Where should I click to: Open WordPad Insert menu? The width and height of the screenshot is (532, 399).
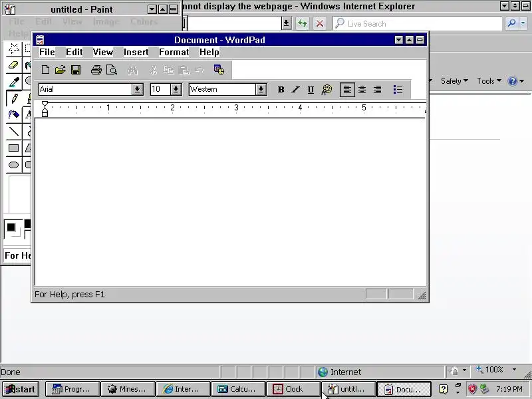pos(136,53)
